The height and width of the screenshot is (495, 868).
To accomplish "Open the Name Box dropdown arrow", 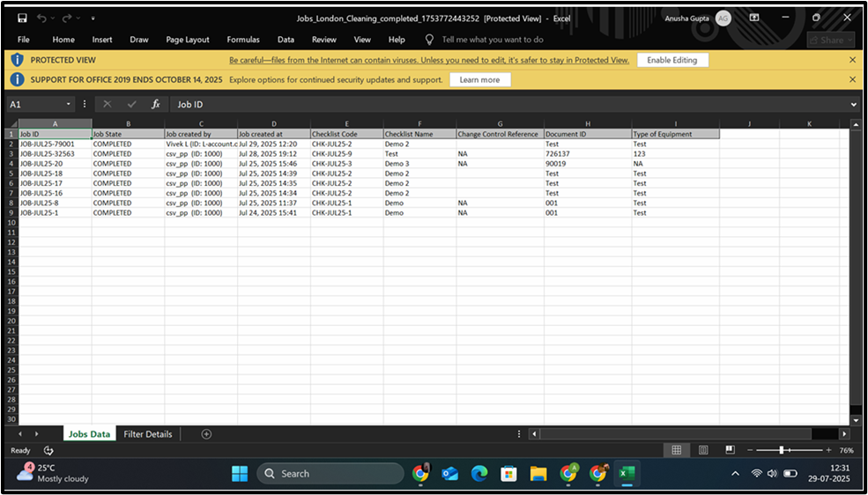I will pyautogui.click(x=69, y=104).
